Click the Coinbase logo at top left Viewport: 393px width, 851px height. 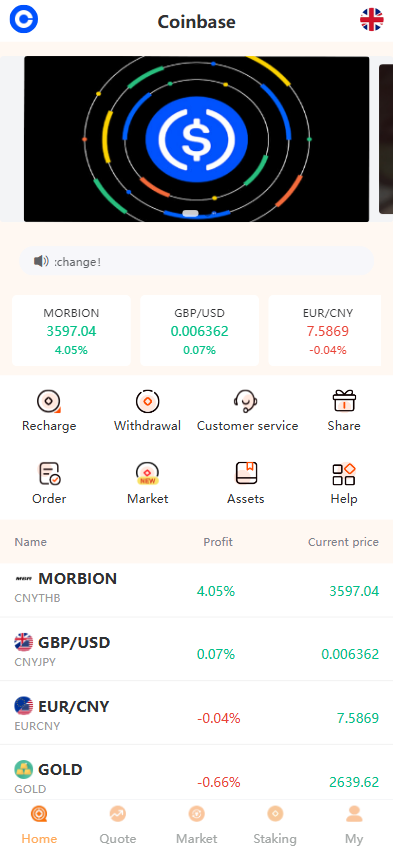tap(24, 19)
